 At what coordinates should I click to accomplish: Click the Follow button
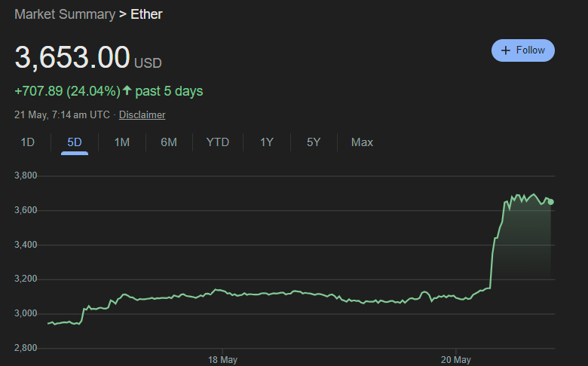coord(522,50)
